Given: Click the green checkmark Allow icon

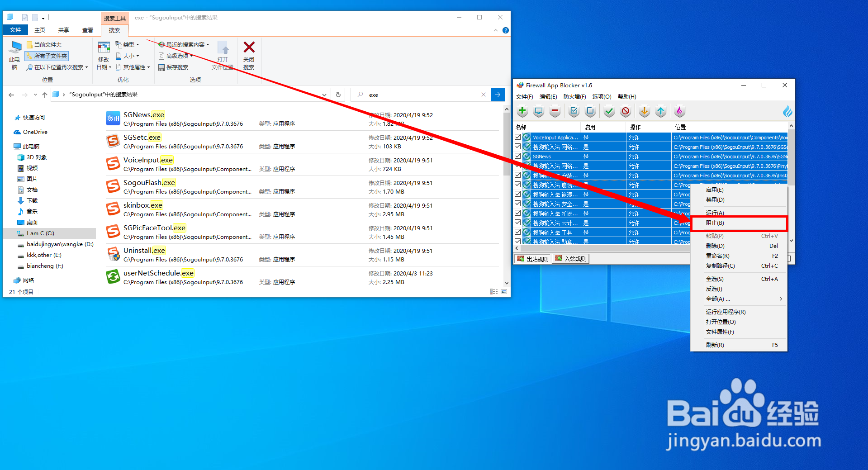Looking at the screenshot, I should (x=609, y=111).
